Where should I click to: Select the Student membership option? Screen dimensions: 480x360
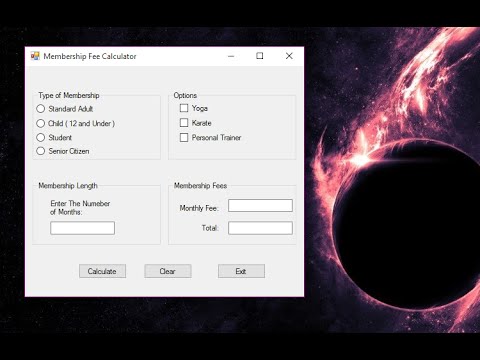tap(41, 137)
